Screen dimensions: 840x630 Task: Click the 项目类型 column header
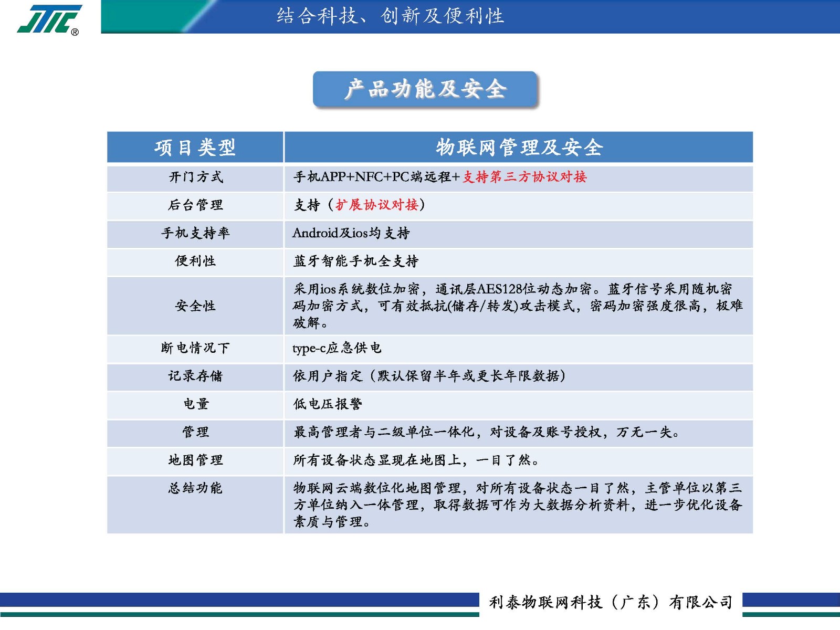(x=195, y=148)
